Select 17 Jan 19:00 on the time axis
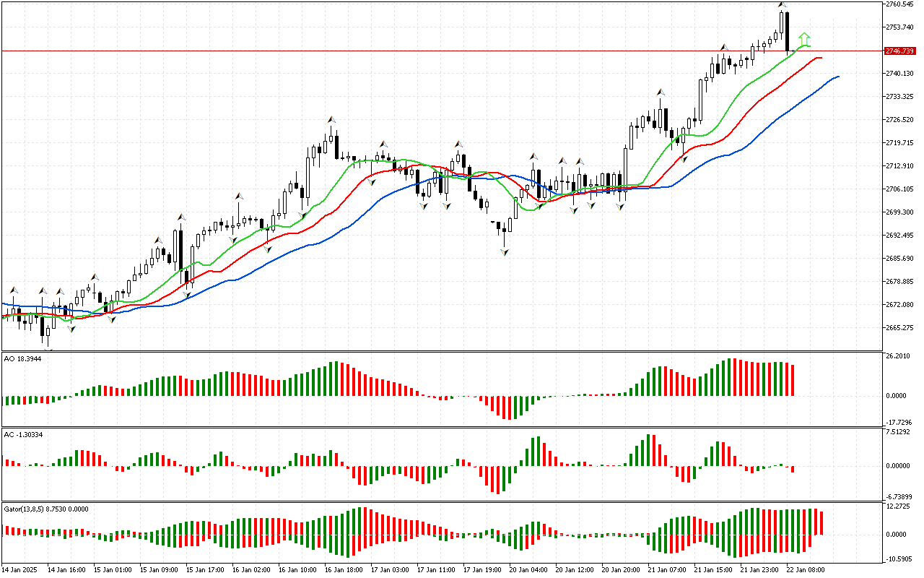Viewport: 924px width, 578px height. (482, 570)
